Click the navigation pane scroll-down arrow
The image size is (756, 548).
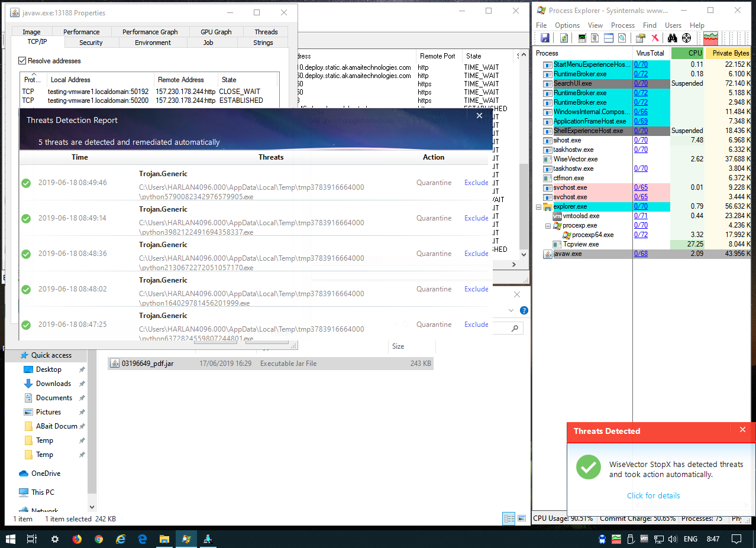pos(92,507)
